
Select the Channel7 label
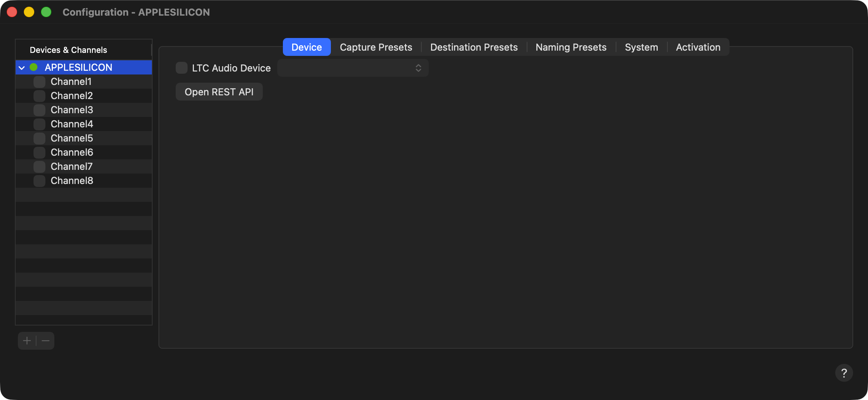click(x=71, y=166)
